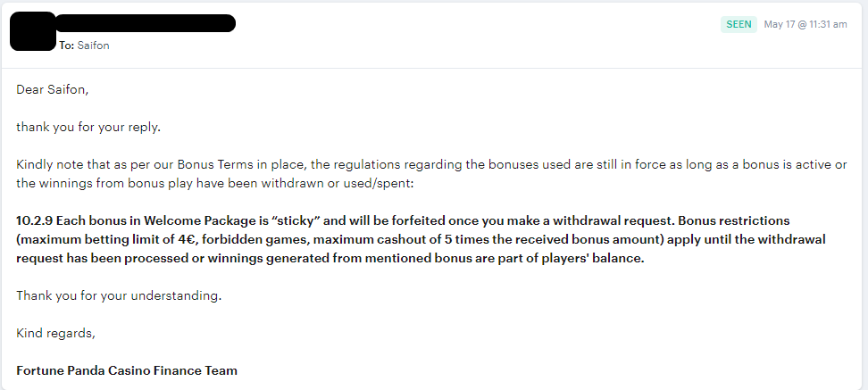
Task: Click the "thank you for your reply." line
Action: (88, 127)
